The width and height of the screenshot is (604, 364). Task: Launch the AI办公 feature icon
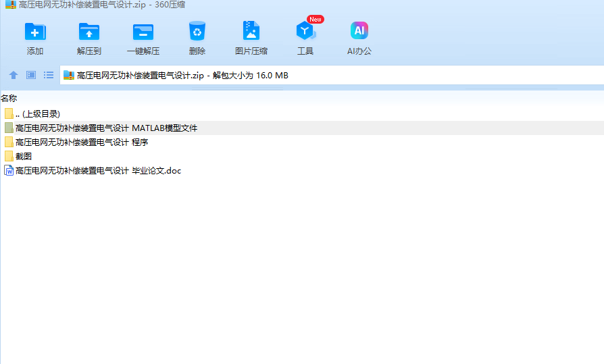coord(359,31)
